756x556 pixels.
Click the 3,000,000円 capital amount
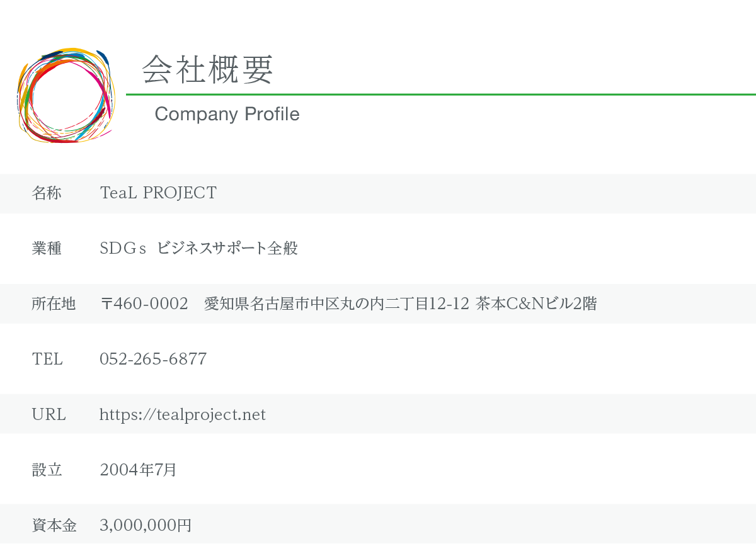[146, 525]
